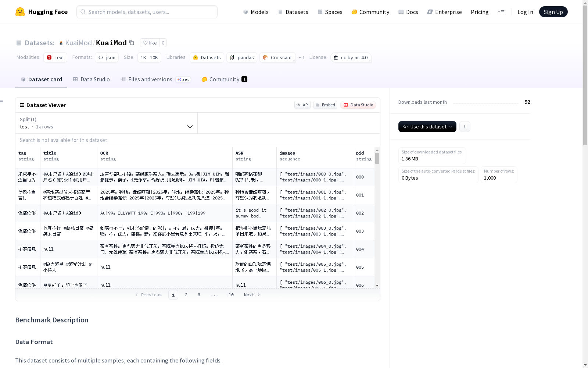Filter by pandas library tag
Viewport: 588px width, 368px height.
tap(242, 57)
